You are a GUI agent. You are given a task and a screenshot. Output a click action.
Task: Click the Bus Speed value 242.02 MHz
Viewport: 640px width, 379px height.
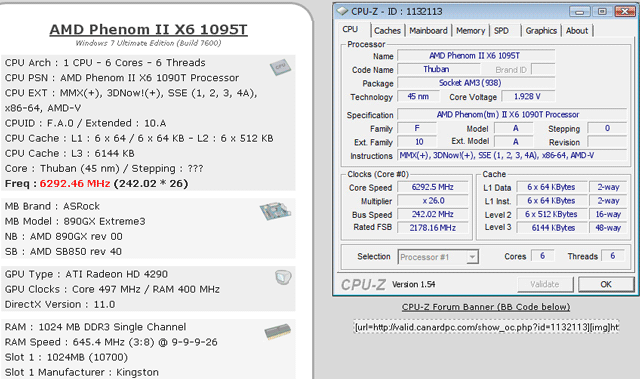433,214
